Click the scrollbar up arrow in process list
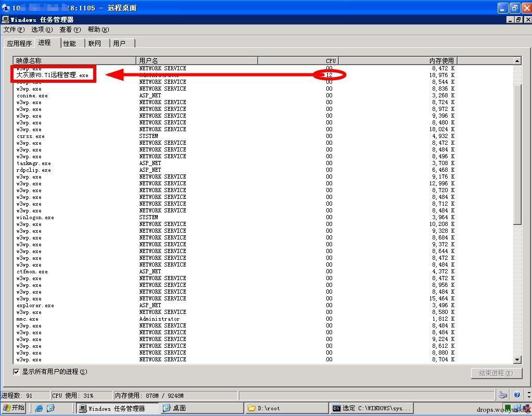532x416 pixels. pyautogui.click(x=517, y=61)
